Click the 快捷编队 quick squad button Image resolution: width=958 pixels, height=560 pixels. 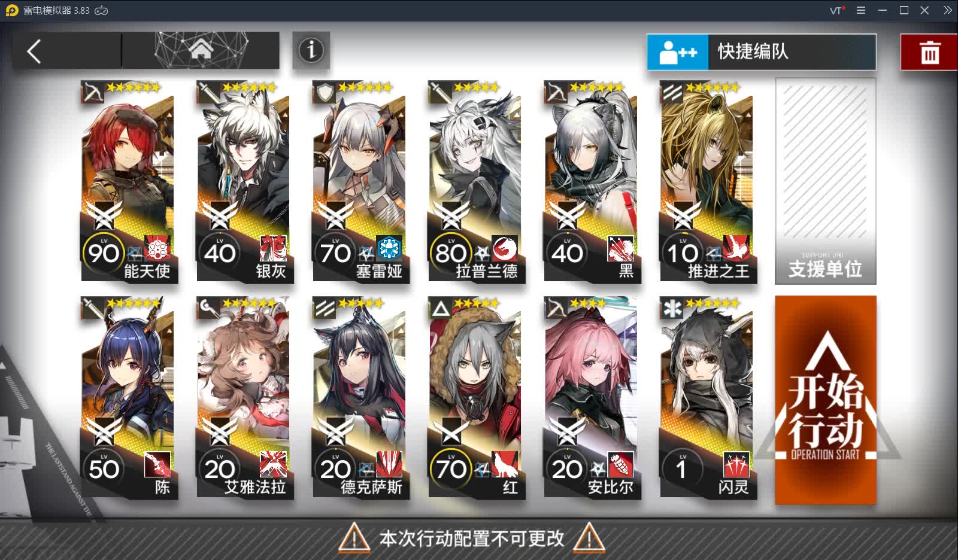click(761, 52)
